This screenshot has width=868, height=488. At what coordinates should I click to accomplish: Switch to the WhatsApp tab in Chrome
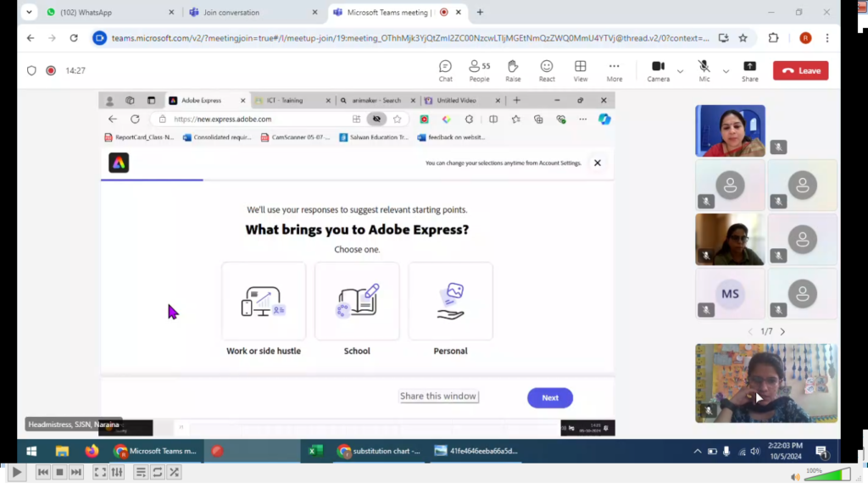pyautogui.click(x=110, y=12)
